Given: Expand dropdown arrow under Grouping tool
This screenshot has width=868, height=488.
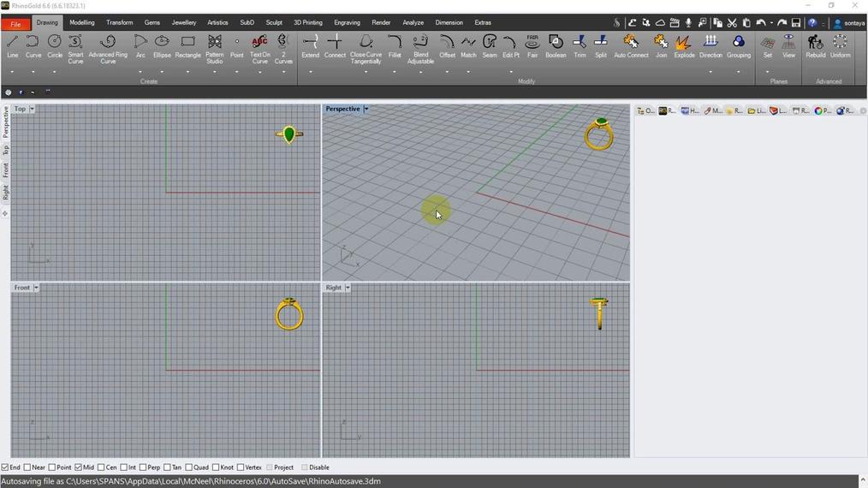Looking at the screenshot, I should pyautogui.click(x=738, y=72).
